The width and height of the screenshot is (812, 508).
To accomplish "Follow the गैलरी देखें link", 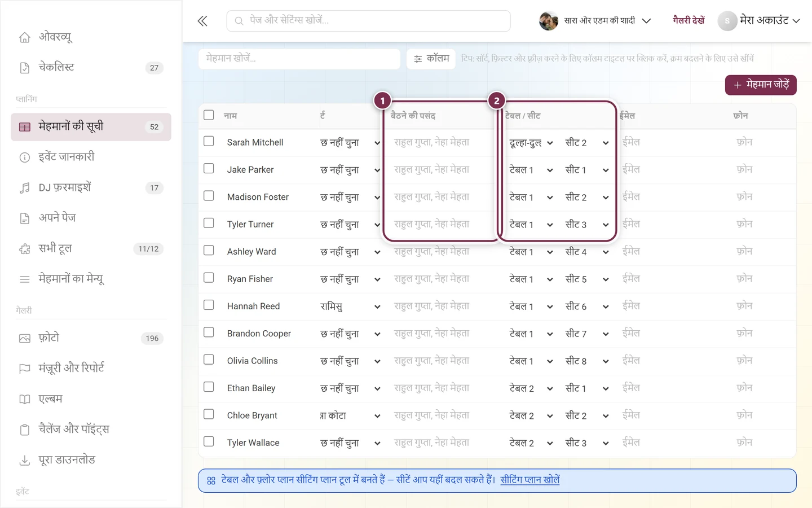I will pos(689,21).
